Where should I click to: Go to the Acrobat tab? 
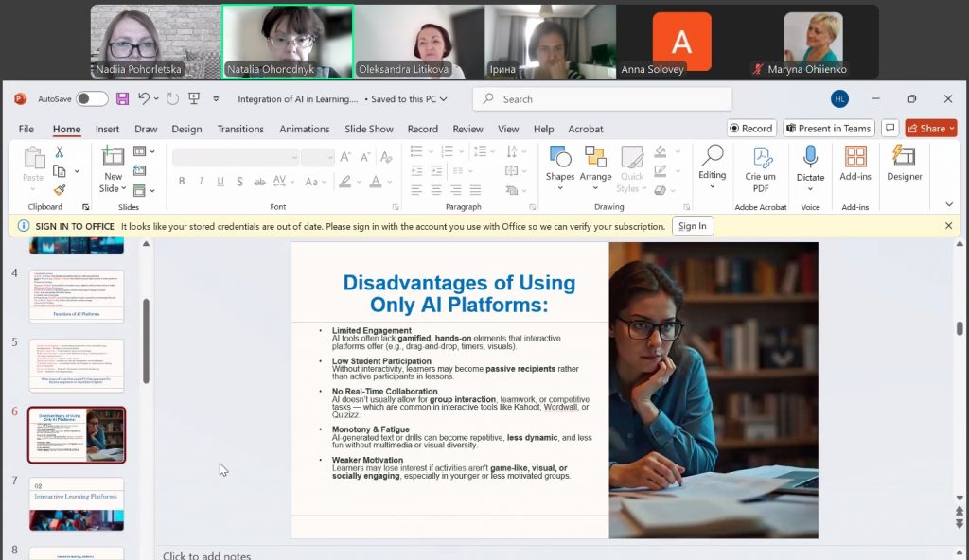[x=585, y=129]
